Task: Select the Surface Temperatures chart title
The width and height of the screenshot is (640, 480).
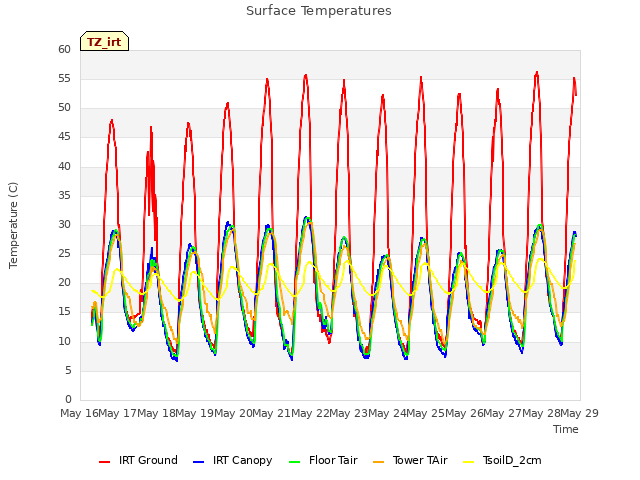Action: [319, 11]
